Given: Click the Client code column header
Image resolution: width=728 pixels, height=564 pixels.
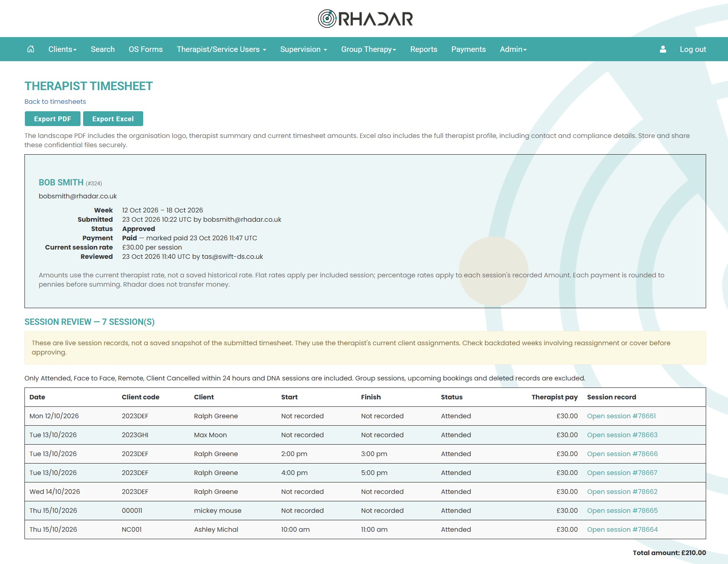Looking at the screenshot, I should click(x=140, y=397).
